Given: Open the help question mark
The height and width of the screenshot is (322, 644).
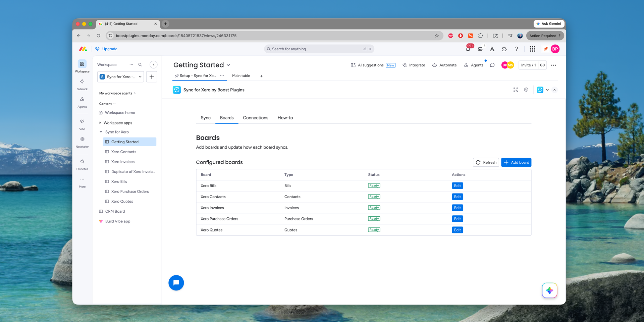Looking at the screenshot, I should pos(517,49).
